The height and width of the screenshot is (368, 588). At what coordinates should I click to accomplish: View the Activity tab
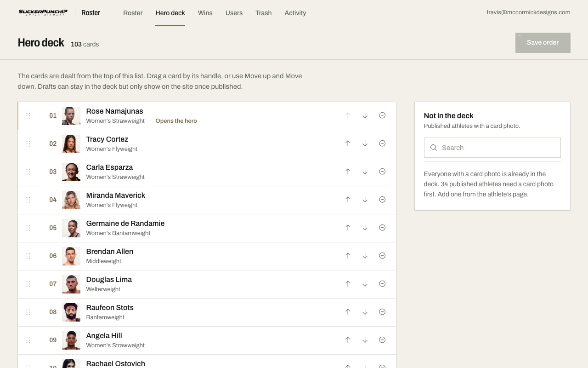pyautogui.click(x=295, y=13)
